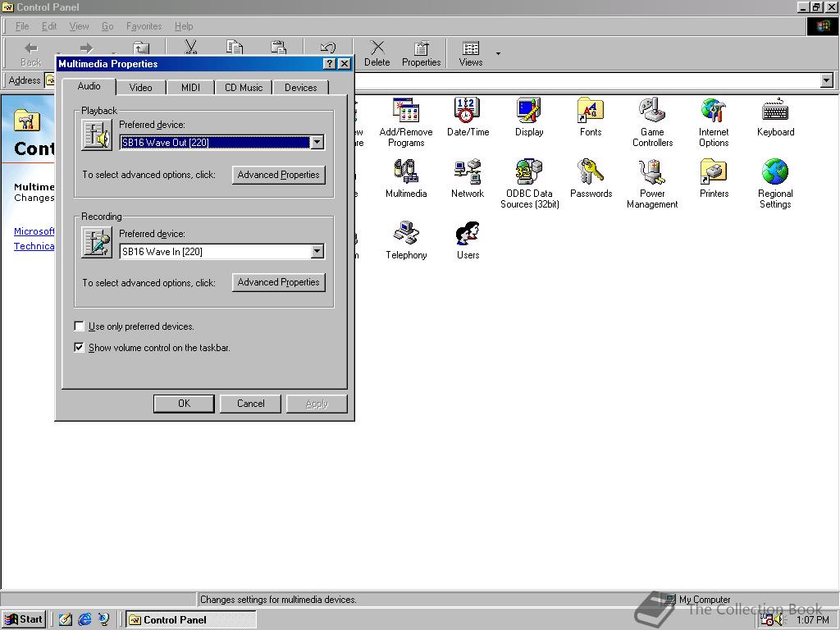Open the Address bar dropdown arrow
Screen dimensions: 840x630
click(x=827, y=81)
